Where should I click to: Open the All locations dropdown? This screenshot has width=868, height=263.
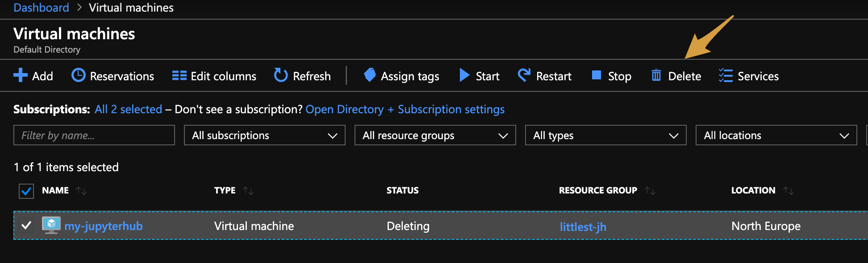776,135
